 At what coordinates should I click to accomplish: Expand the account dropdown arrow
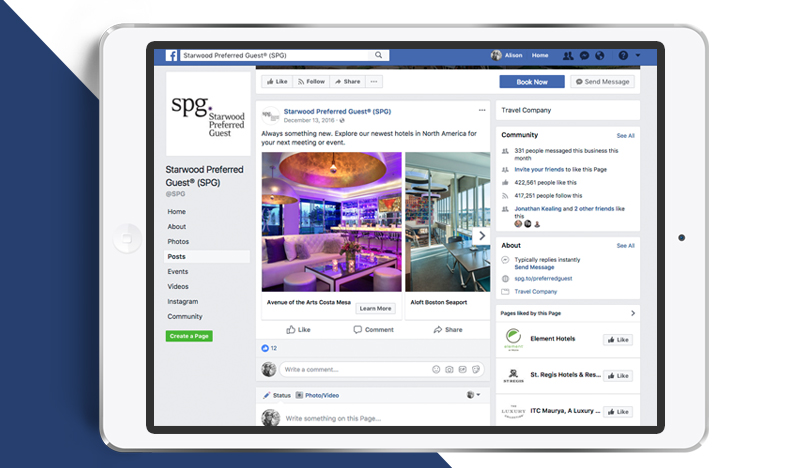638,55
